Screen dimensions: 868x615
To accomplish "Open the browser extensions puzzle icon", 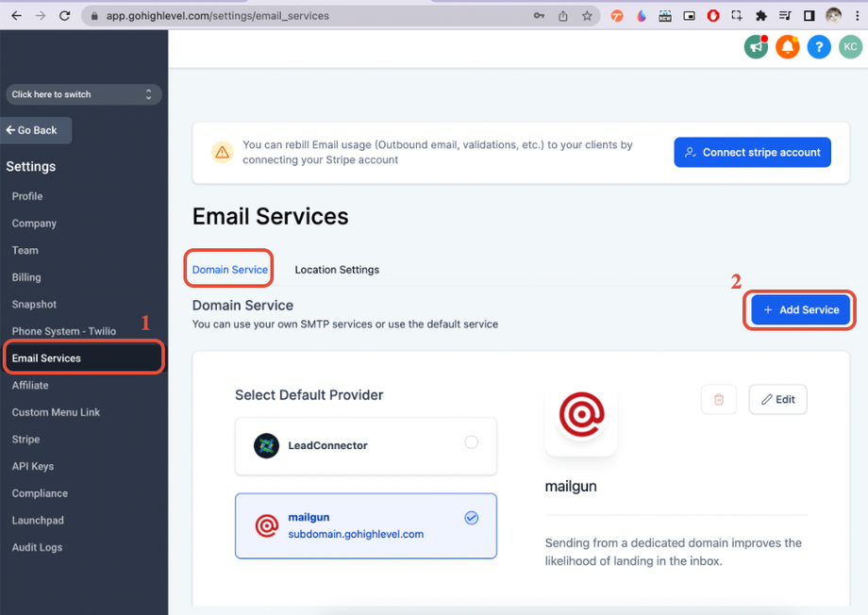I will click(761, 16).
